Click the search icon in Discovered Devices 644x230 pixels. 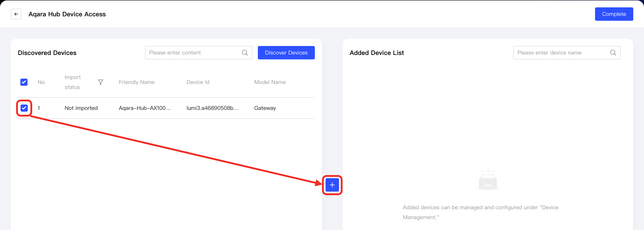click(x=245, y=53)
